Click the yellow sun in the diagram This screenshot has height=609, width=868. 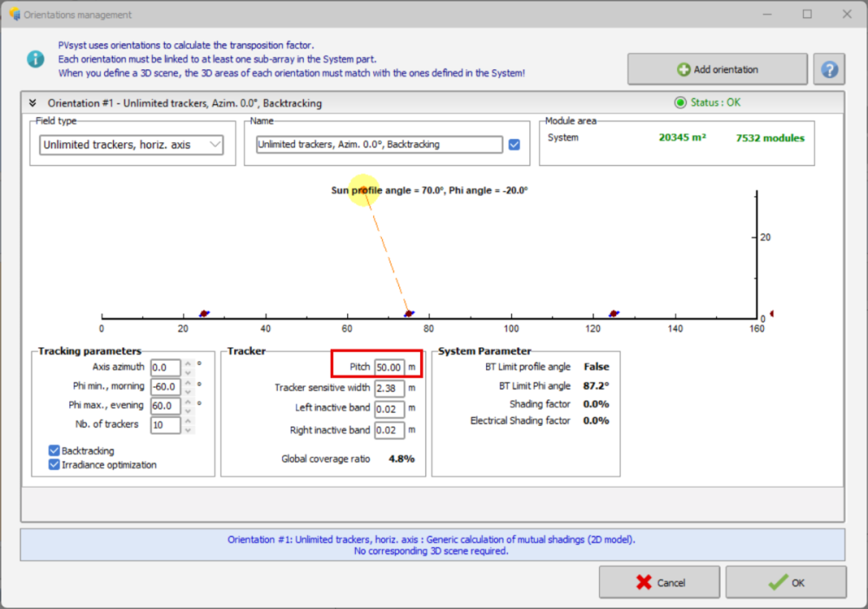(x=365, y=189)
